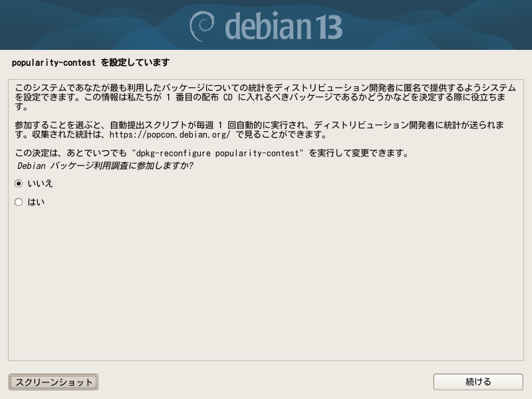
Task: Click the "popularity-contest を設定しています" title
Action: click(x=90, y=63)
